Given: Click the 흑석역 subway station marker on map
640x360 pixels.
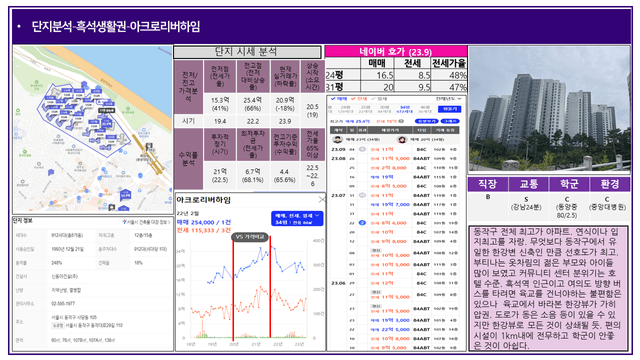Looking at the screenshot, I should [149, 146].
